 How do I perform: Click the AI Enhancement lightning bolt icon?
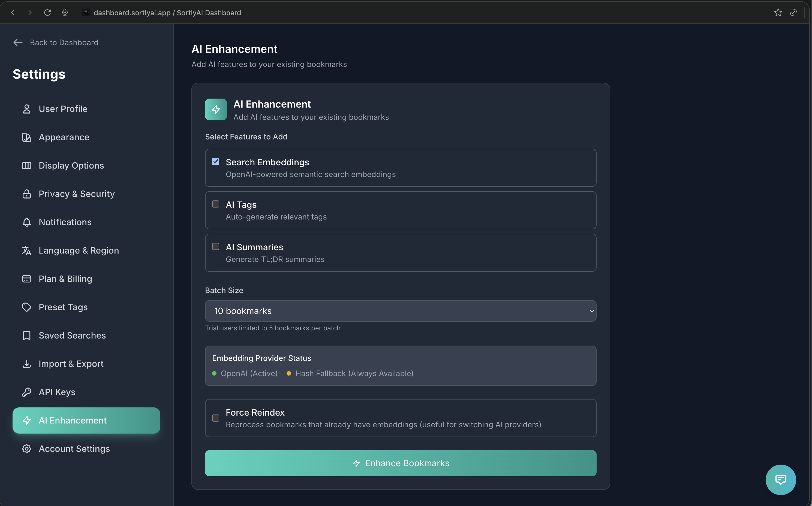coord(27,420)
